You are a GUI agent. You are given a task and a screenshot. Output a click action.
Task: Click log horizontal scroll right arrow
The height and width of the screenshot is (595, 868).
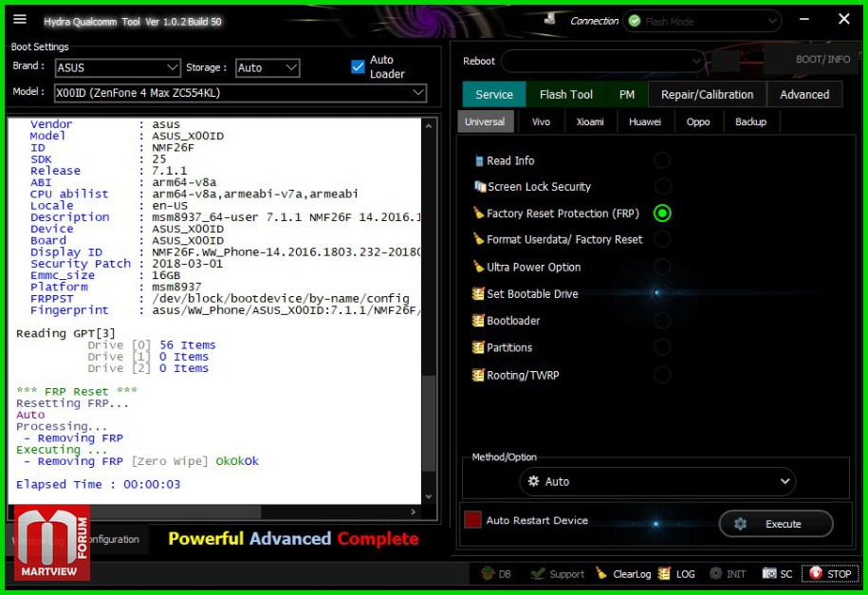413,511
